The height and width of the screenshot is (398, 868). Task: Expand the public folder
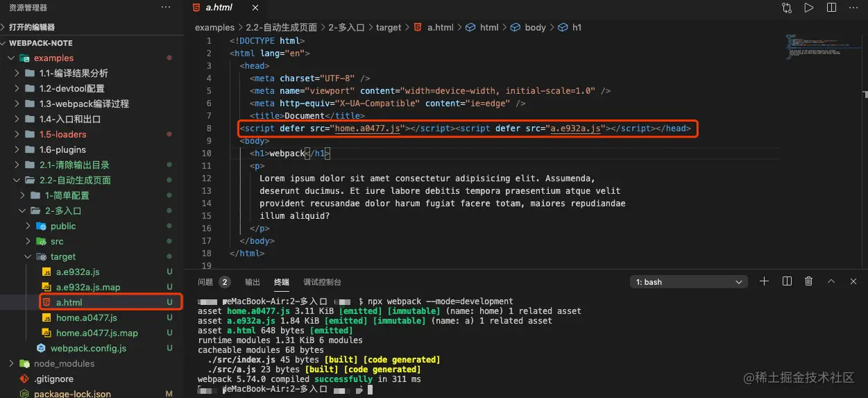[x=63, y=226]
